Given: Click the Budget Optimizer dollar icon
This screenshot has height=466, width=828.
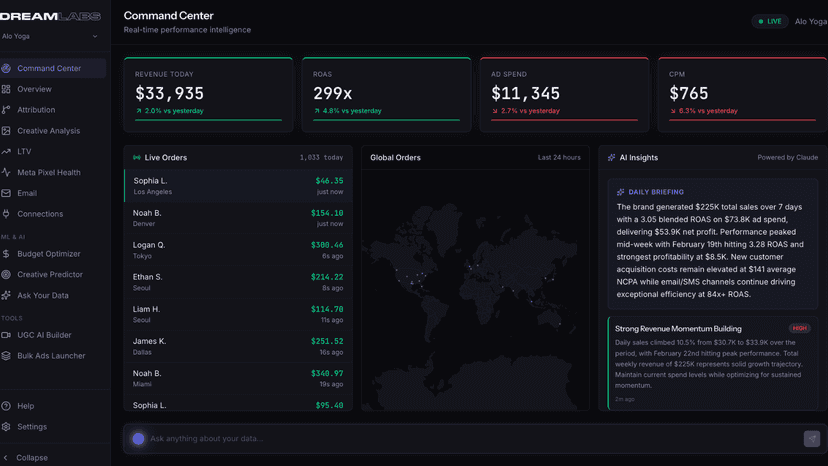Looking at the screenshot, I should tap(6, 254).
